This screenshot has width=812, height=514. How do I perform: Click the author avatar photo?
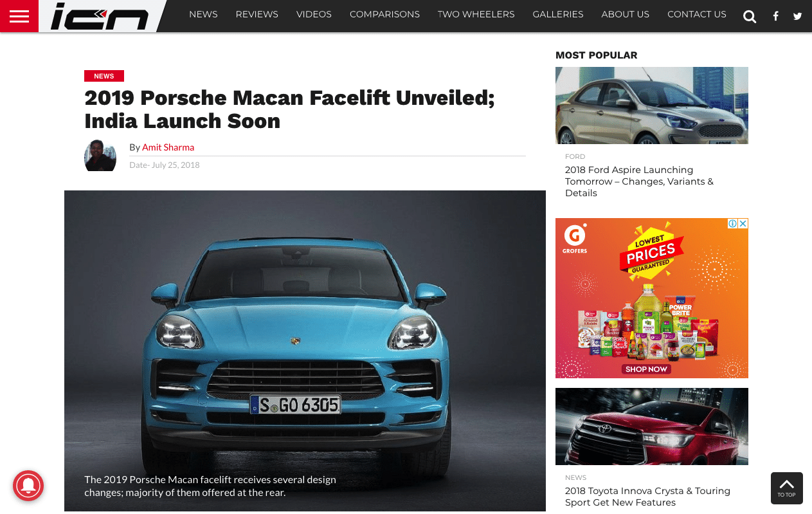(x=100, y=155)
